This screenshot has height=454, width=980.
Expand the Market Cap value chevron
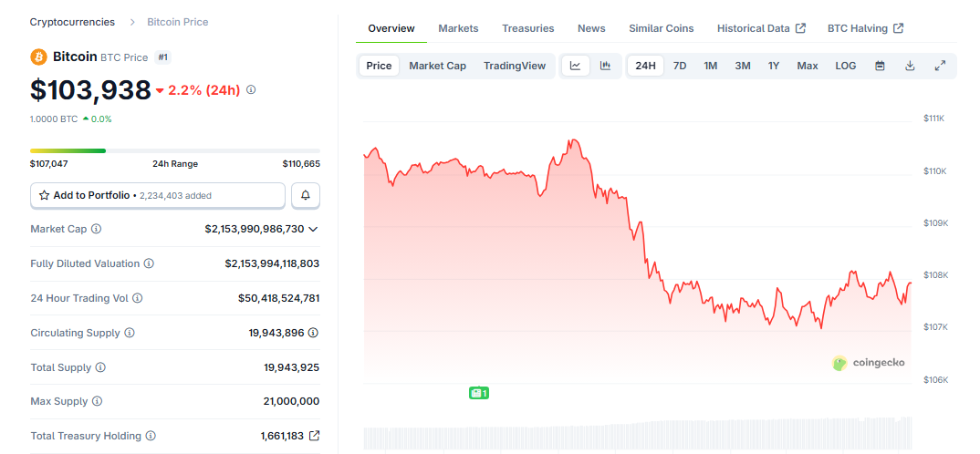[x=314, y=229]
